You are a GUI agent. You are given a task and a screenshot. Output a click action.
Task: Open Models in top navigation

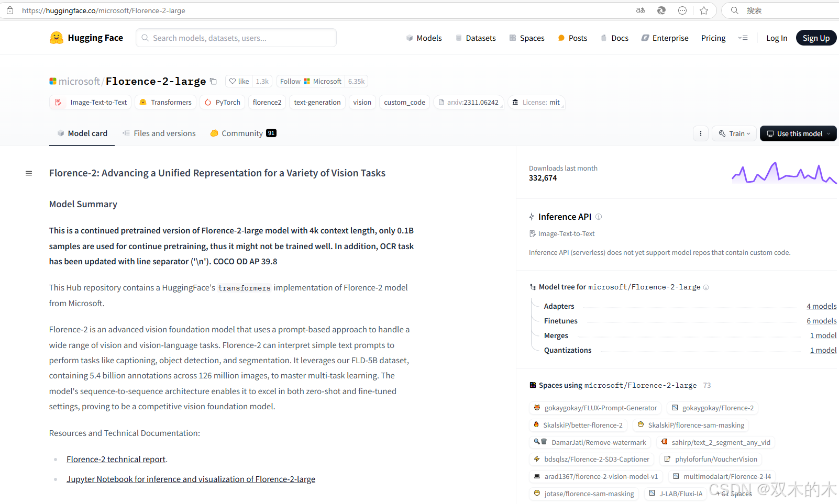tap(424, 38)
